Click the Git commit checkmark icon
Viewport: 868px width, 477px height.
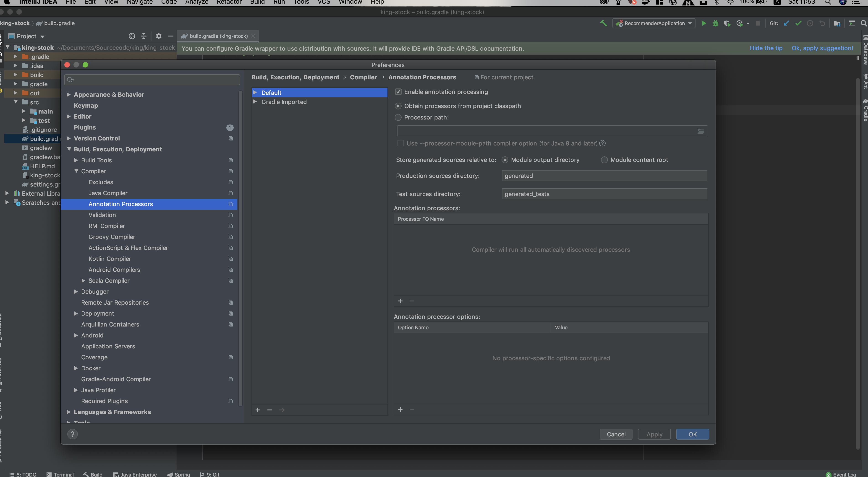798,23
